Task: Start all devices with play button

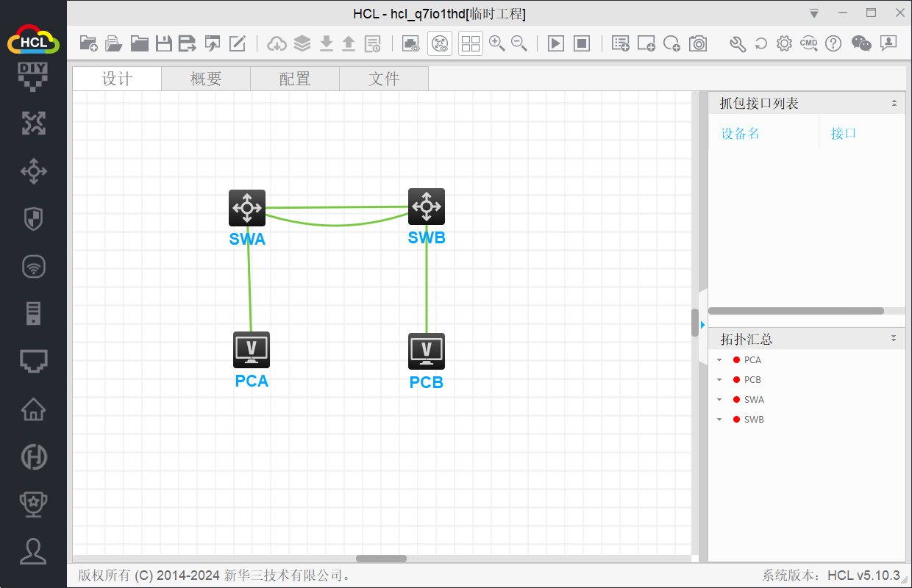Action: coord(556,43)
